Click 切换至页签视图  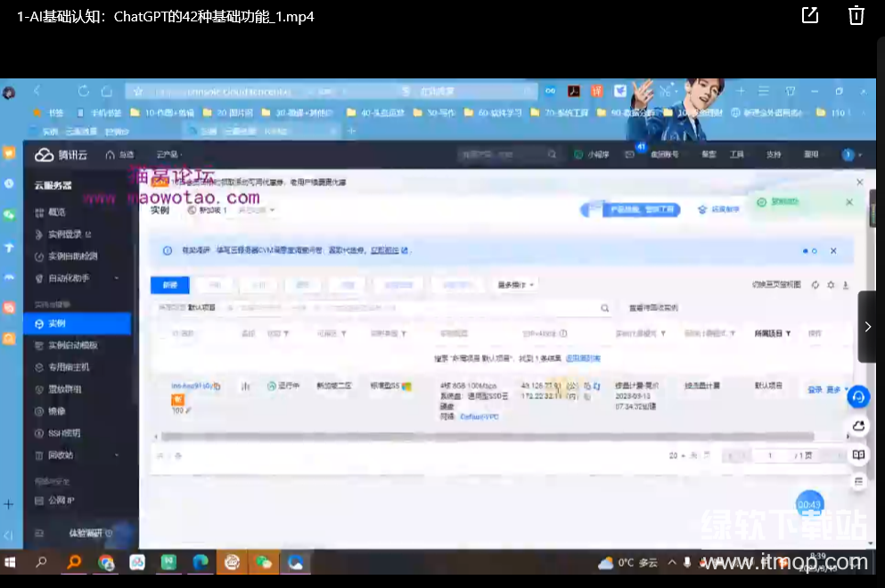tap(776, 284)
